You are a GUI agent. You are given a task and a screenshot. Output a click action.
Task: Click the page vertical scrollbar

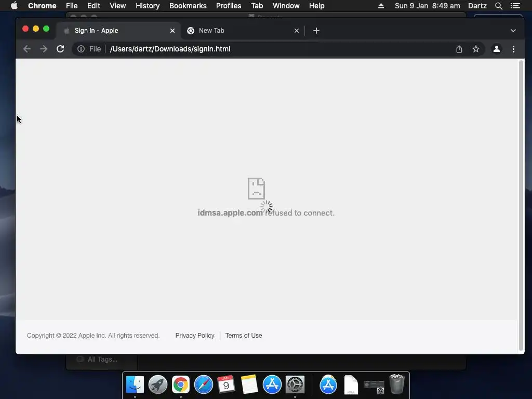point(521,206)
